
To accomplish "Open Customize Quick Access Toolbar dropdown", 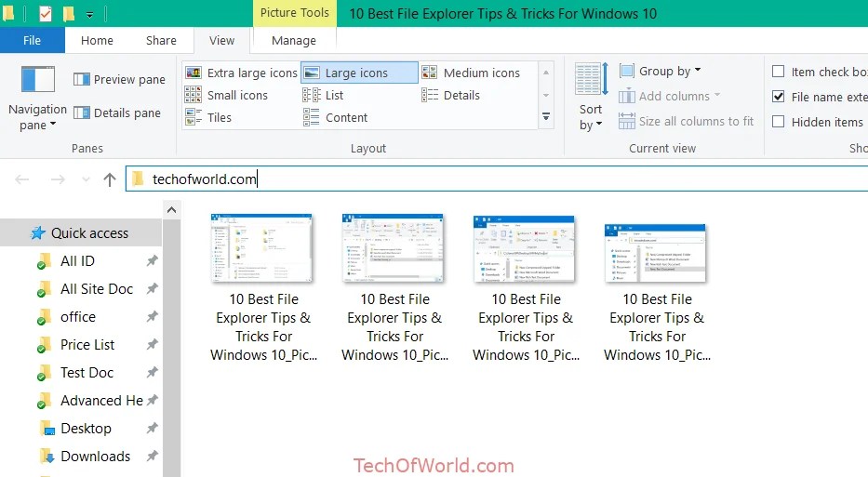I will pyautogui.click(x=89, y=14).
